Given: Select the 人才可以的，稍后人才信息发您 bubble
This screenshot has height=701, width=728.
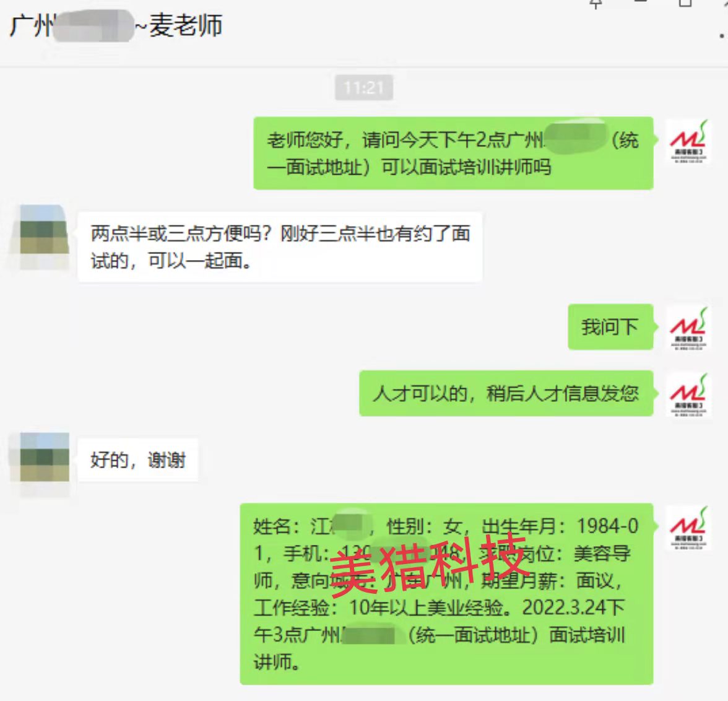Looking at the screenshot, I should point(506,393).
